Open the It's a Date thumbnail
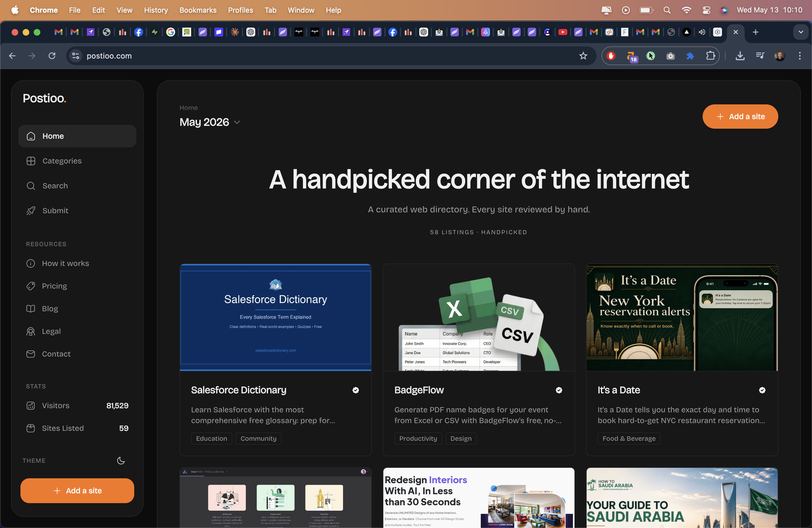Screen dimensions: 812x528 coord(682,317)
